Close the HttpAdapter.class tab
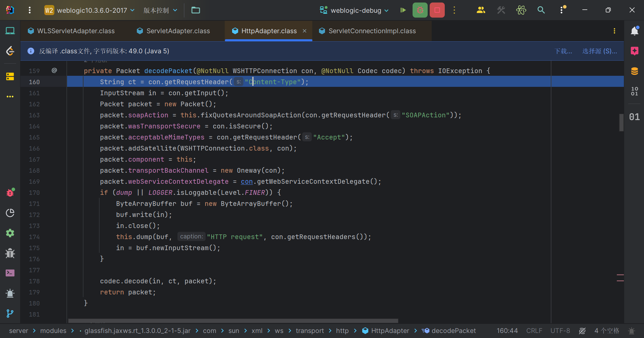644x338 pixels. tap(305, 31)
